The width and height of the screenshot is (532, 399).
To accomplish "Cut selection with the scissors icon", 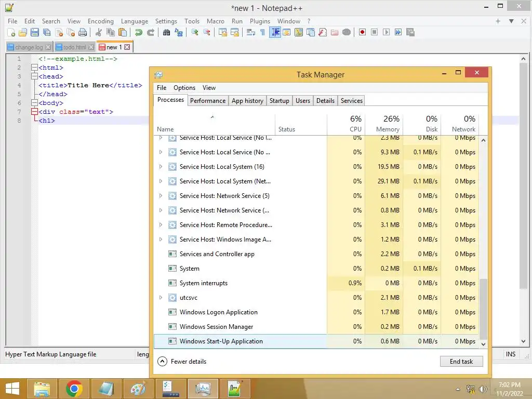I will click(99, 32).
